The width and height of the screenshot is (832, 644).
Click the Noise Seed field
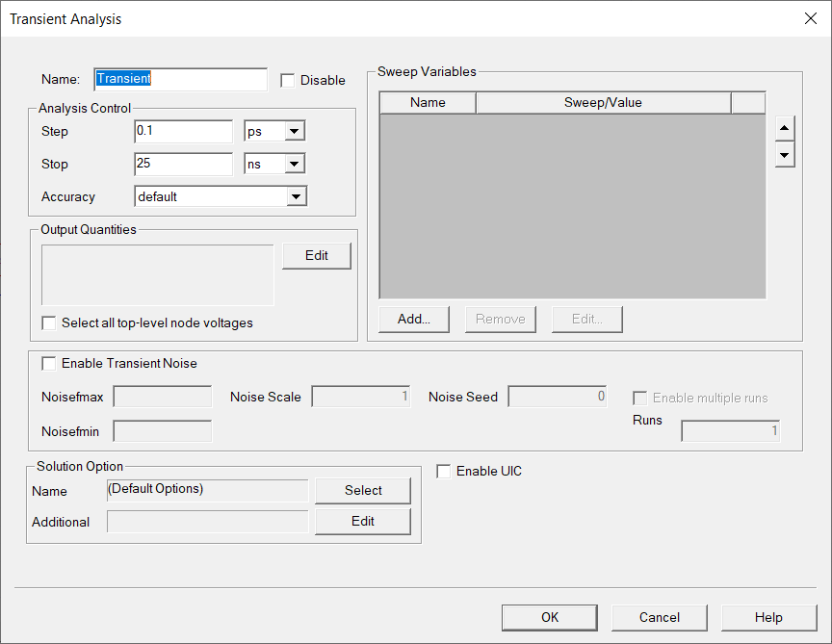tap(558, 397)
